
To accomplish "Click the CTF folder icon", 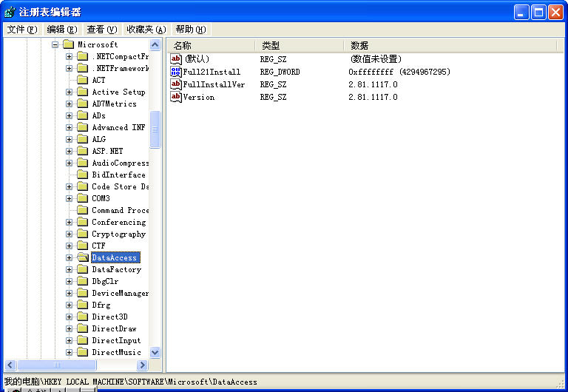I will pos(83,246).
